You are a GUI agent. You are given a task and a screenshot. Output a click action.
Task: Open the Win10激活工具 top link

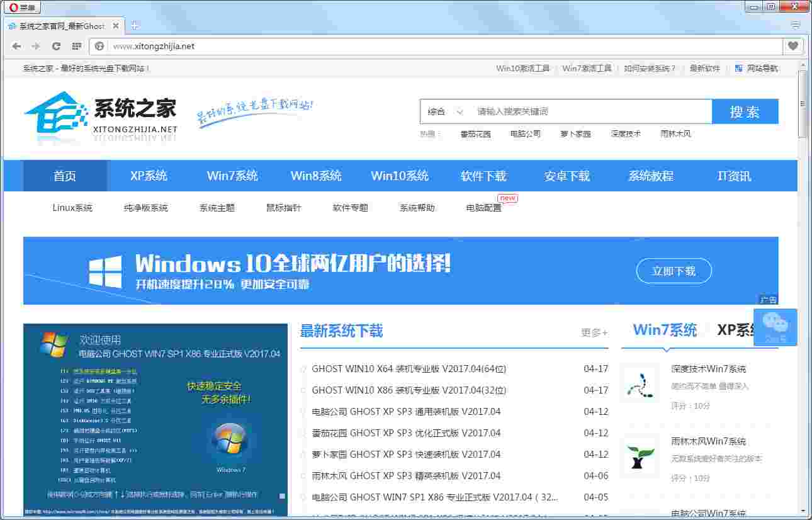coord(523,68)
